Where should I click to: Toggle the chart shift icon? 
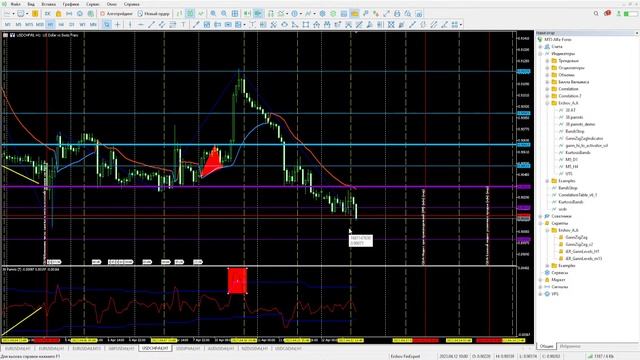[x=258, y=13]
